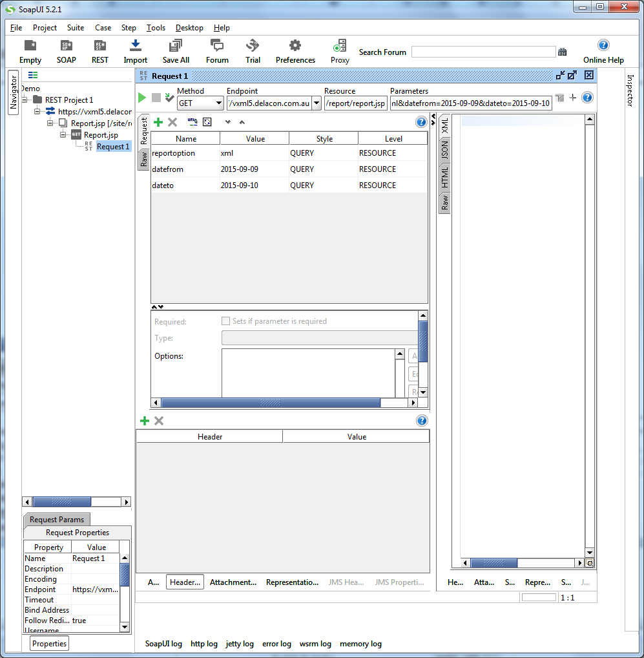Open the Method GET dropdown
Screen dimensions: 644x658
coord(200,103)
